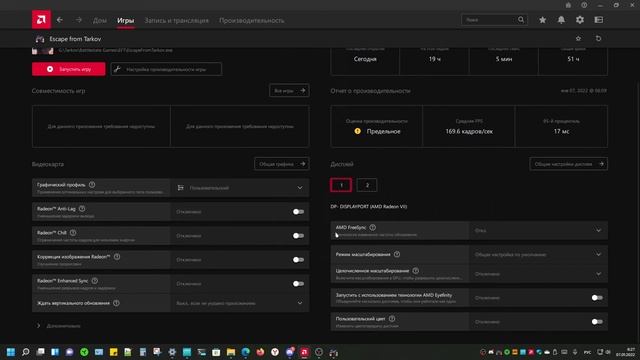Click the system clock in the taskbar
Image resolution: width=640 pixels, height=360 pixels.
[x=626, y=352]
